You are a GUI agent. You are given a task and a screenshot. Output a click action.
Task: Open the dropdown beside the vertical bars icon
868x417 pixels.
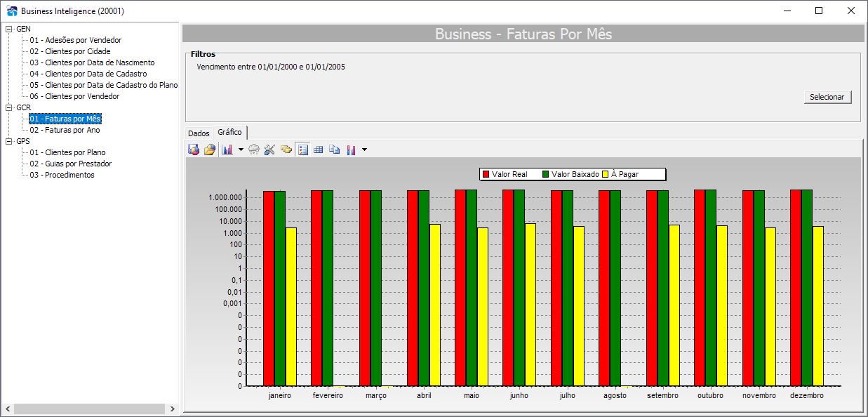(364, 150)
